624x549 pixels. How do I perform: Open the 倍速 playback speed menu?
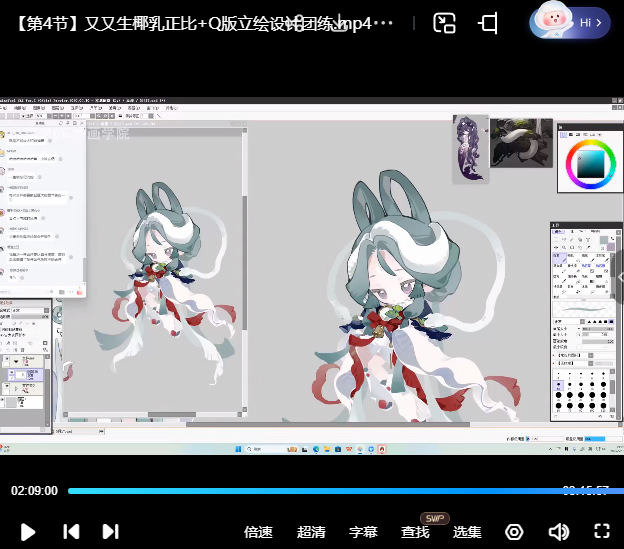258,532
